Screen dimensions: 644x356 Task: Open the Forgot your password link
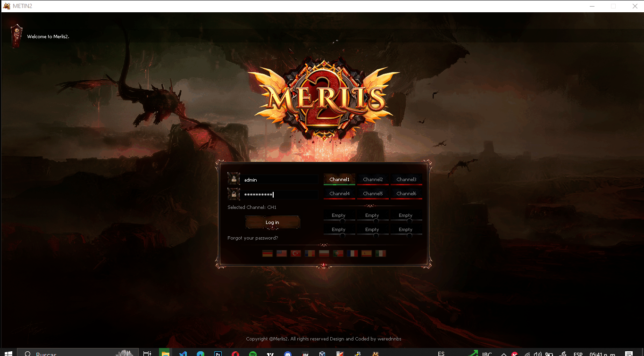[252, 238]
